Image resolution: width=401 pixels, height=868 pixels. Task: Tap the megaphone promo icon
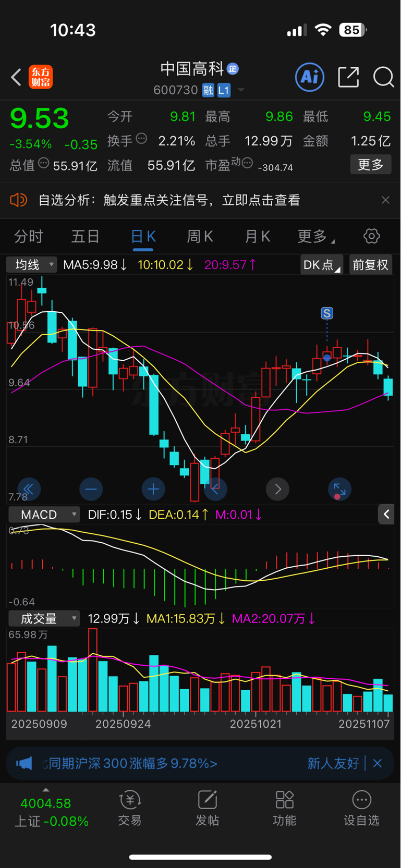pos(24,764)
